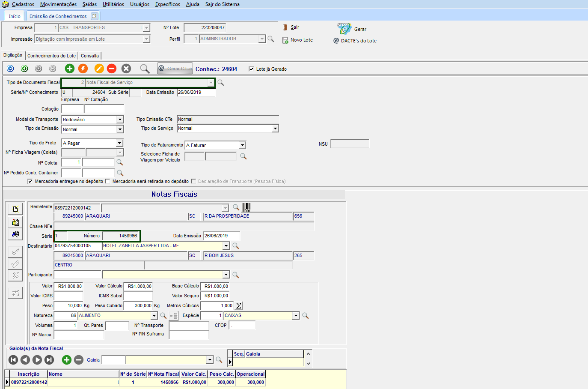Switch to Conhecimentos do Lote tab
Screen dimensions: 588x389
click(x=51, y=56)
